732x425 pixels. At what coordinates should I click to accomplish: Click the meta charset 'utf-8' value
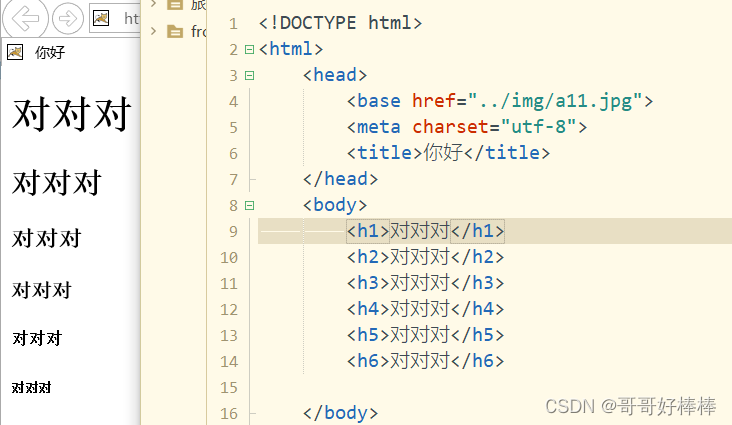pos(538,127)
